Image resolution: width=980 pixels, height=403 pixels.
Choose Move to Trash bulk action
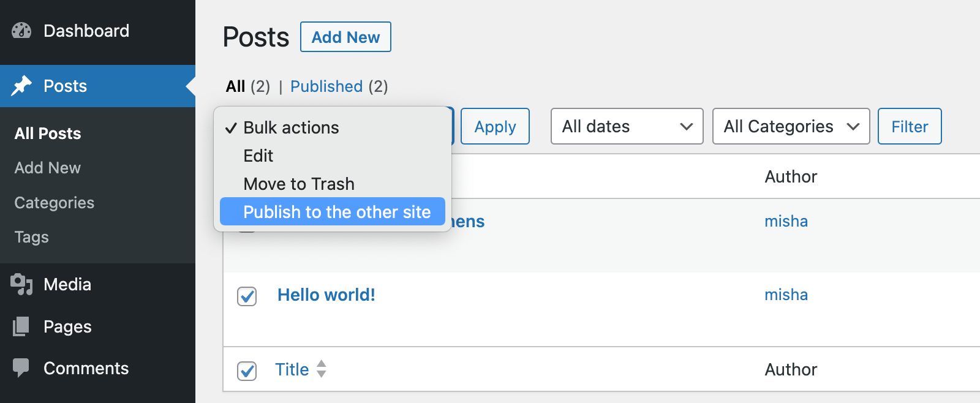pyautogui.click(x=299, y=184)
